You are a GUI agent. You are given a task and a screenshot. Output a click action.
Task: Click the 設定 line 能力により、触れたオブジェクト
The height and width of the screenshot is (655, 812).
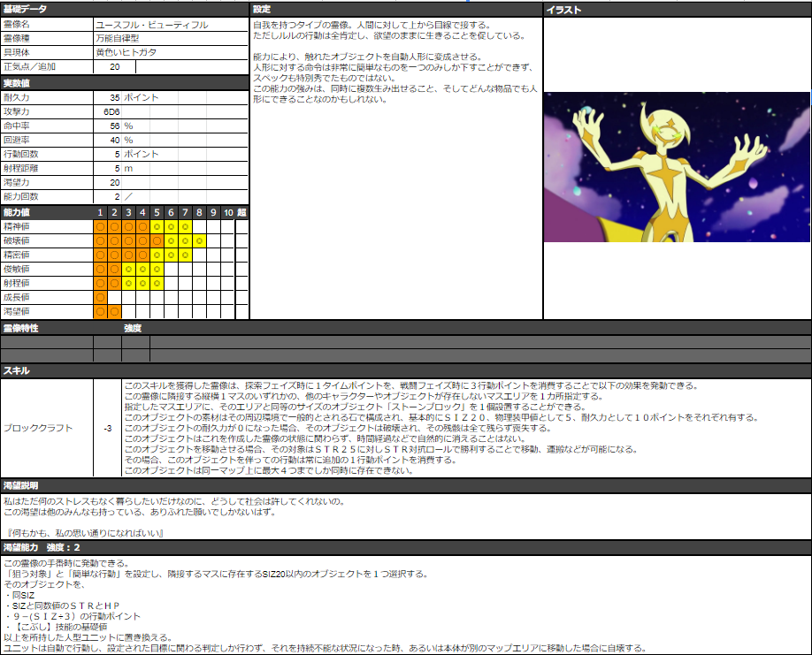(x=368, y=57)
